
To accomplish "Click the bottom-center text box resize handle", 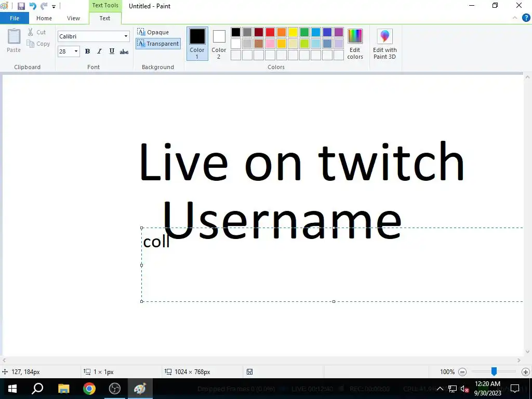I will click(x=334, y=301).
